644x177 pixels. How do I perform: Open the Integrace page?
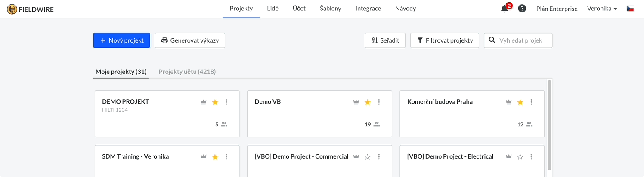pos(368,9)
